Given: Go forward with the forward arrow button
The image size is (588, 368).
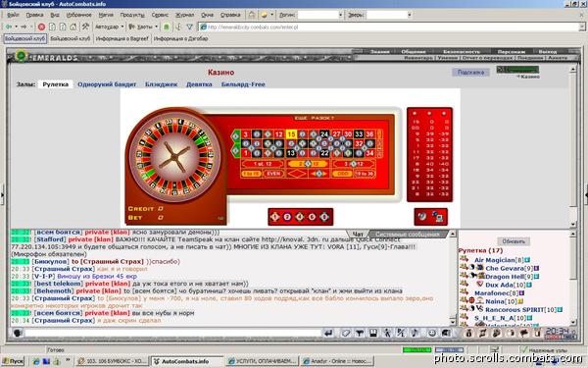Looking at the screenshot, I should [x=24, y=26].
